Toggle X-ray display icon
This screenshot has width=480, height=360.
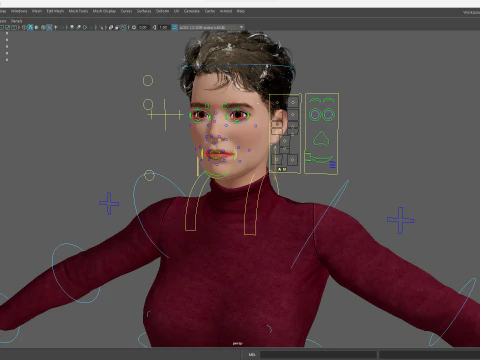click(x=110, y=27)
